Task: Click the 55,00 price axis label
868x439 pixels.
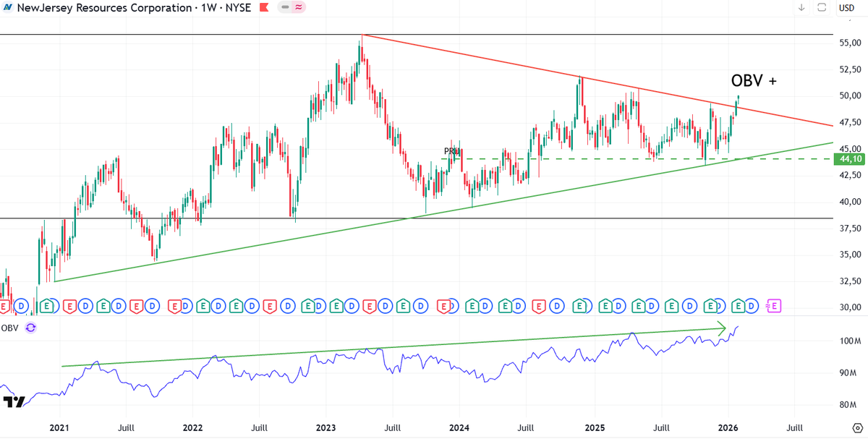Action: (848, 43)
